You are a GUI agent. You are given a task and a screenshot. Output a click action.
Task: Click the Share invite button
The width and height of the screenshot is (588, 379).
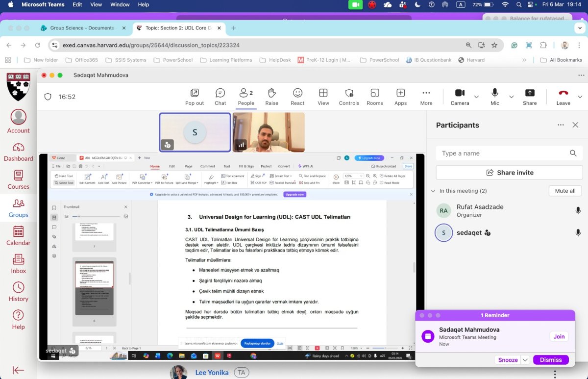tap(509, 173)
